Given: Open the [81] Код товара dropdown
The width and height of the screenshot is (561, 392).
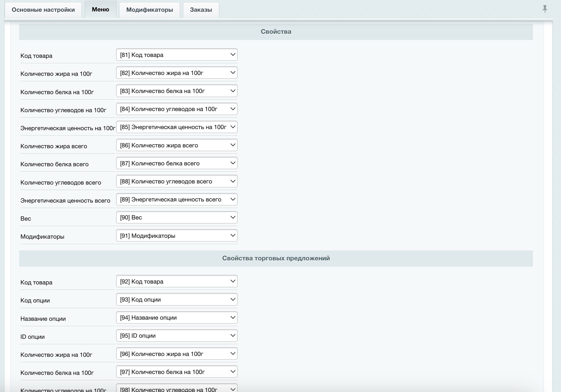Looking at the screenshot, I should [x=177, y=55].
